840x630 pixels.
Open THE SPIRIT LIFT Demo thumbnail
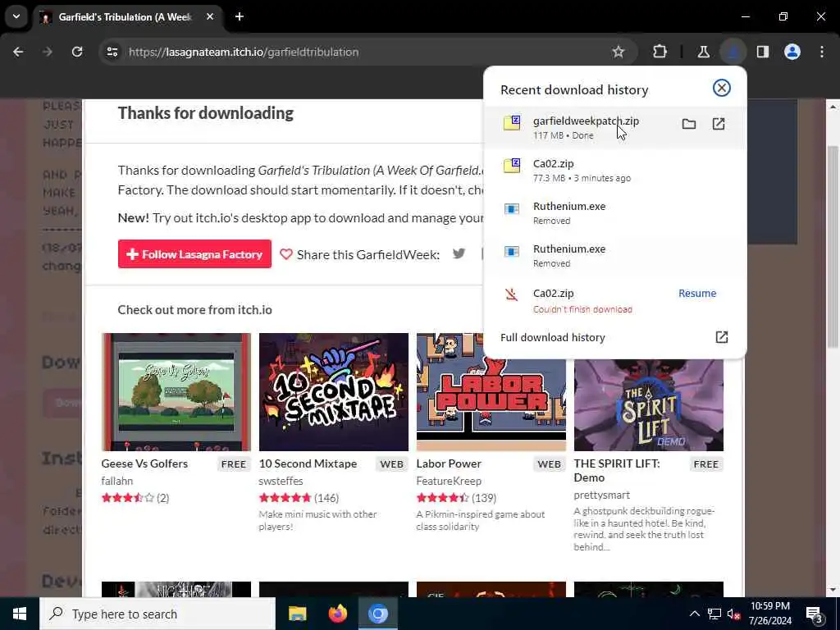[x=649, y=405]
